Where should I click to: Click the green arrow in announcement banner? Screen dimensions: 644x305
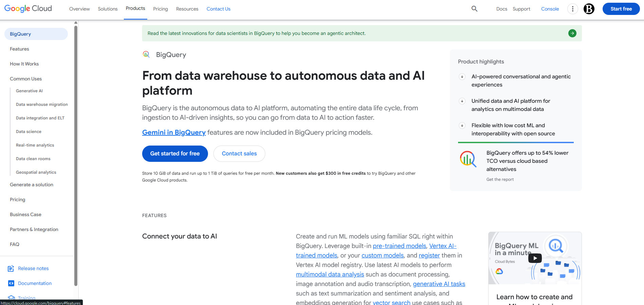point(572,33)
